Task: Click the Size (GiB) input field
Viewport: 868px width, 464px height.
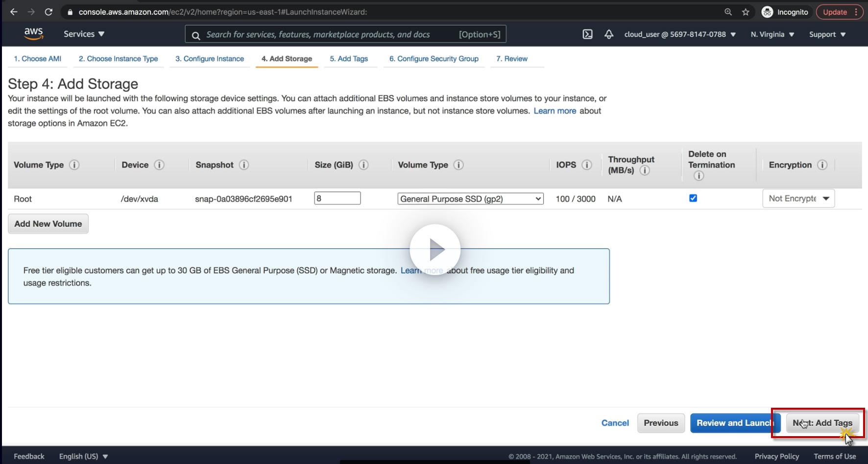Action: point(338,198)
